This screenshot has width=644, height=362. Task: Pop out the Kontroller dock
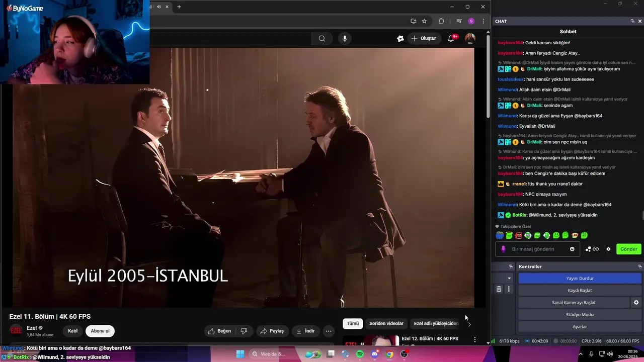pyautogui.click(x=640, y=266)
